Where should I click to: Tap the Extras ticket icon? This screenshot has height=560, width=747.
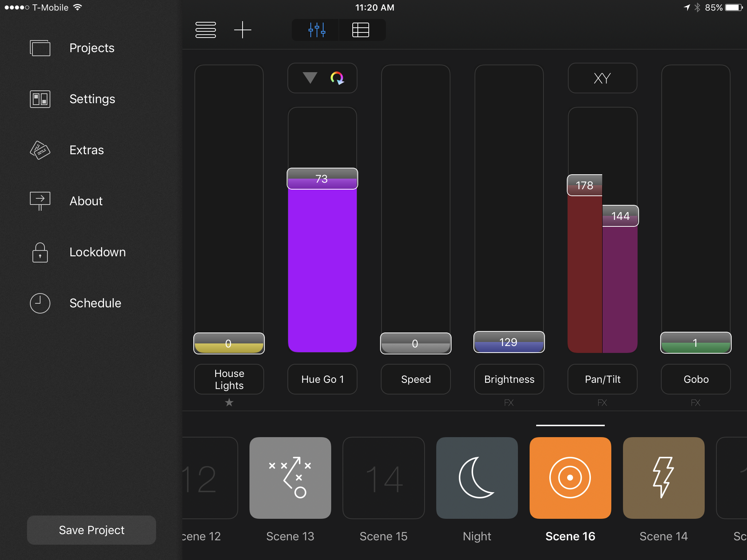click(x=40, y=150)
